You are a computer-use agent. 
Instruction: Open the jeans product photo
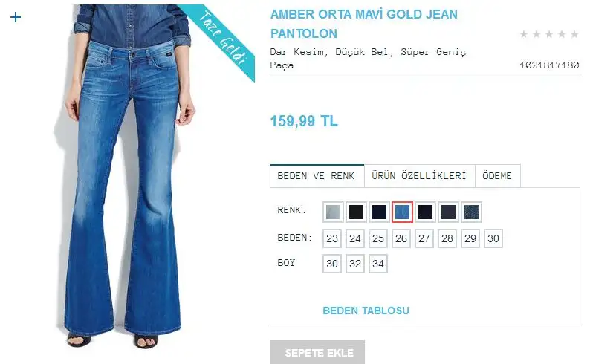coord(128,177)
